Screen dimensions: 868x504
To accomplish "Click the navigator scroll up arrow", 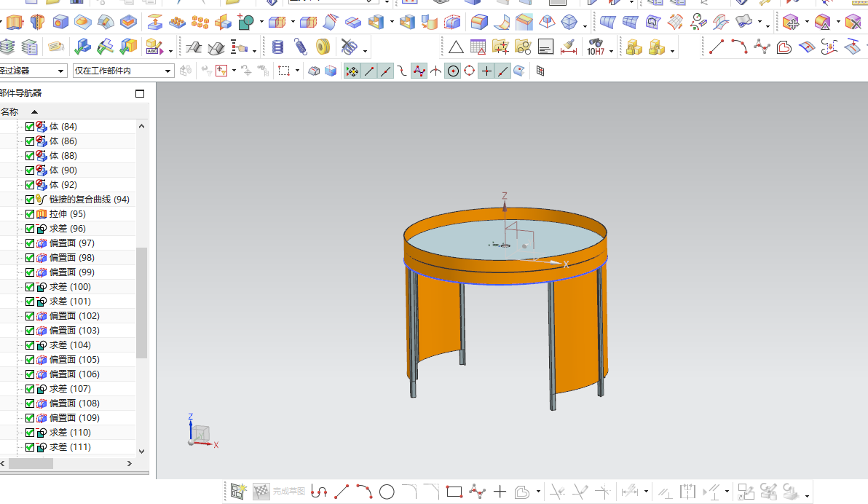I will tap(142, 126).
